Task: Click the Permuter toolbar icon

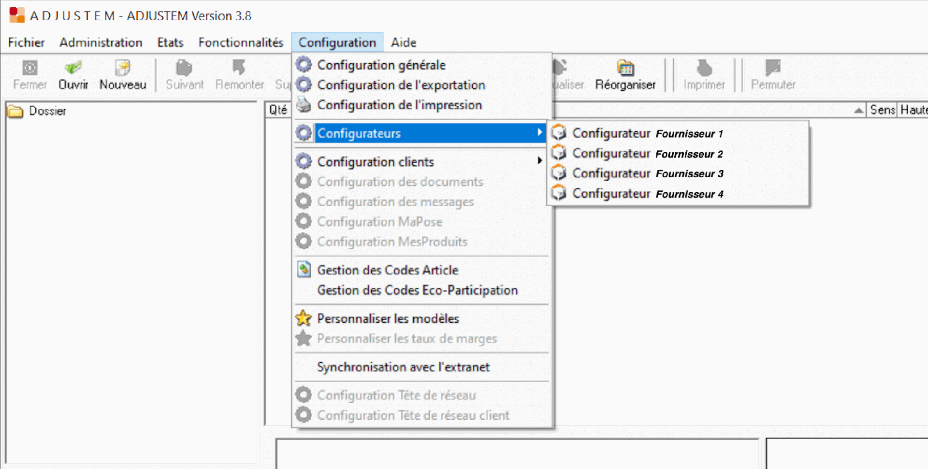Action: [x=773, y=68]
